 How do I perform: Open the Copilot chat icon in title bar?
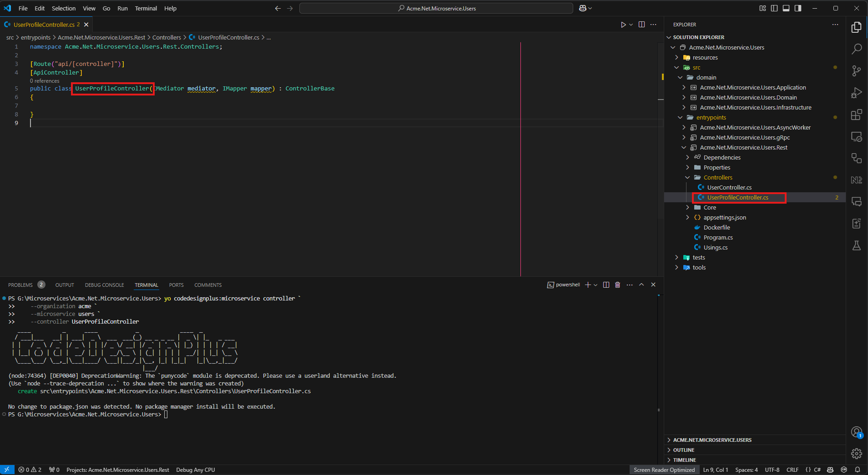[582, 8]
